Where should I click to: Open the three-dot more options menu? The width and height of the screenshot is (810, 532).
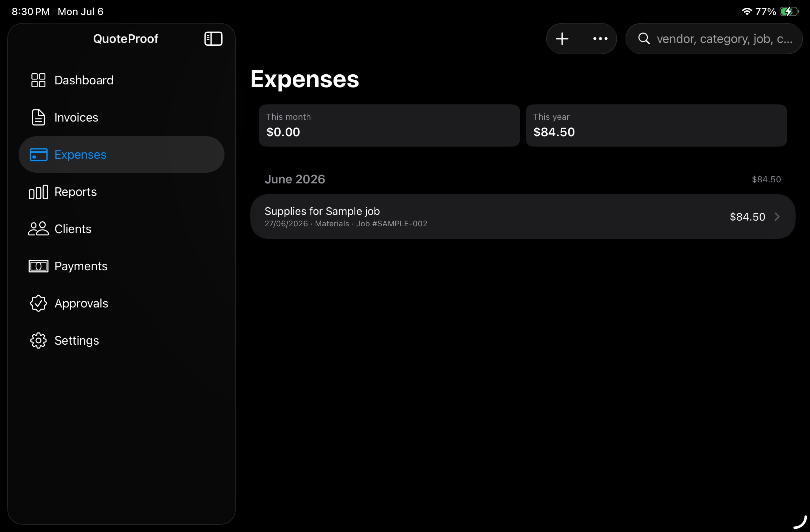pyautogui.click(x=600, y=39)
